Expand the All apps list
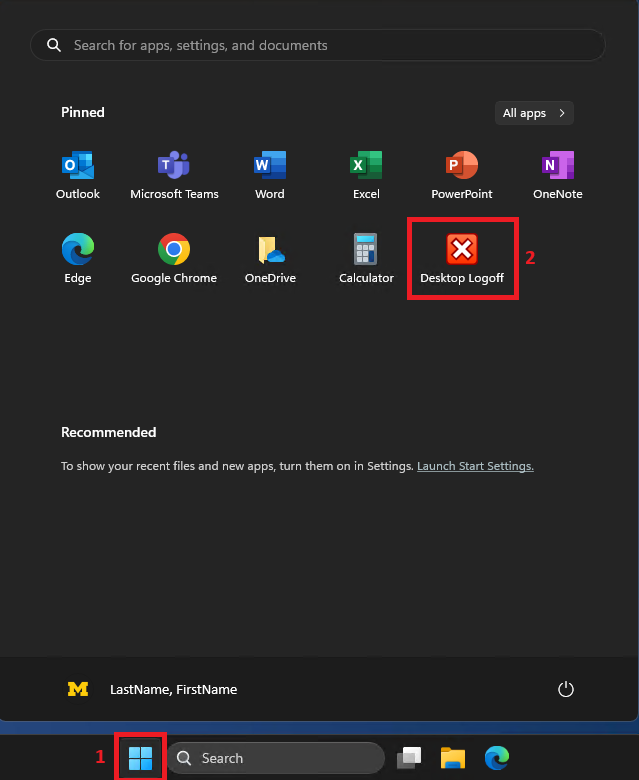Image resolution: width=639 pixels, height=780 pixels. pyautogui.click(x=534, y=113)
